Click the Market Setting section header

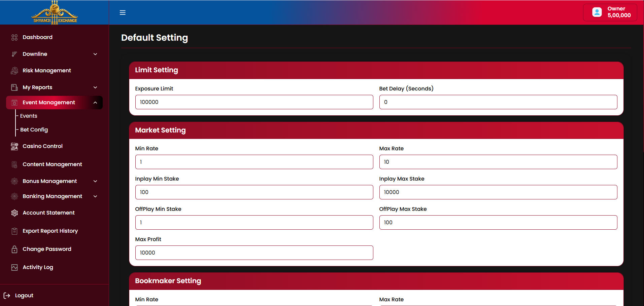(x=376, y=130)
